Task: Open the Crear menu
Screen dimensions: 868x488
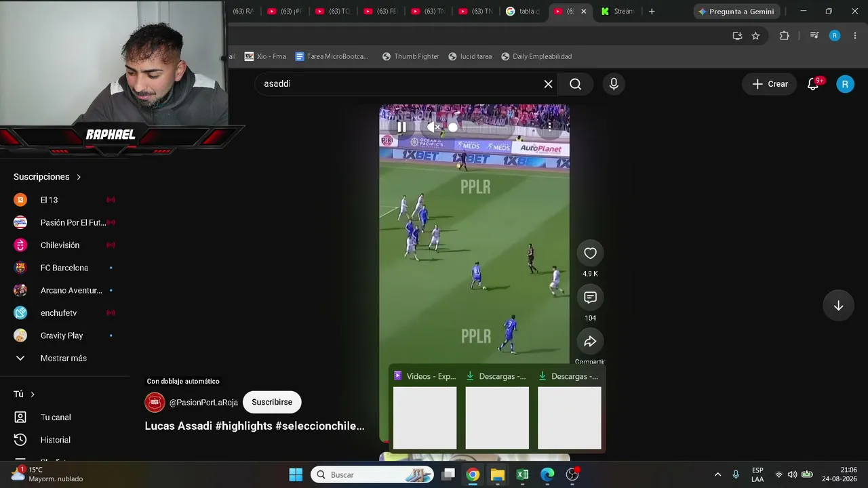Action: click(x=770, y=84)
